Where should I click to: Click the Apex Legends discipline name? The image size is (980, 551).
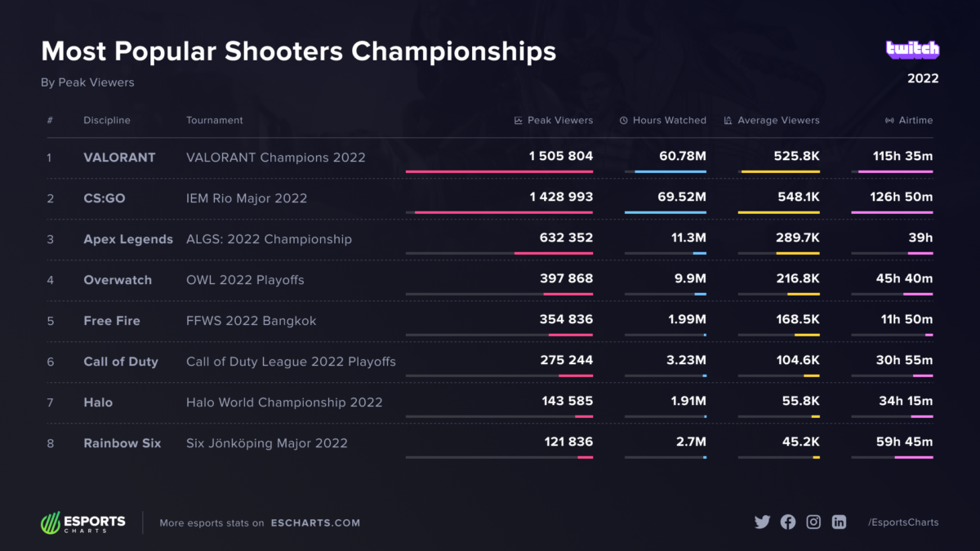(128, 239)
